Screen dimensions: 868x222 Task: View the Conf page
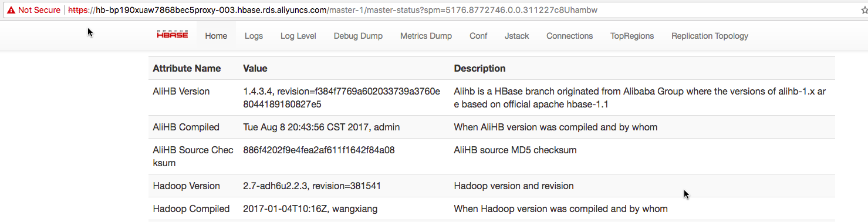pos(478,36)
